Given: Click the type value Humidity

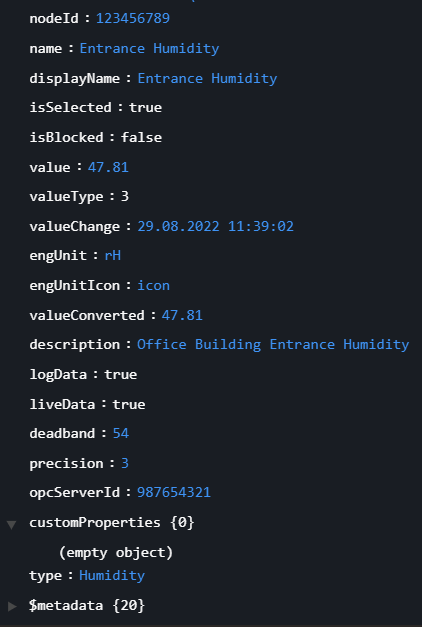Looking at the screenshot, I should point(112,576).
